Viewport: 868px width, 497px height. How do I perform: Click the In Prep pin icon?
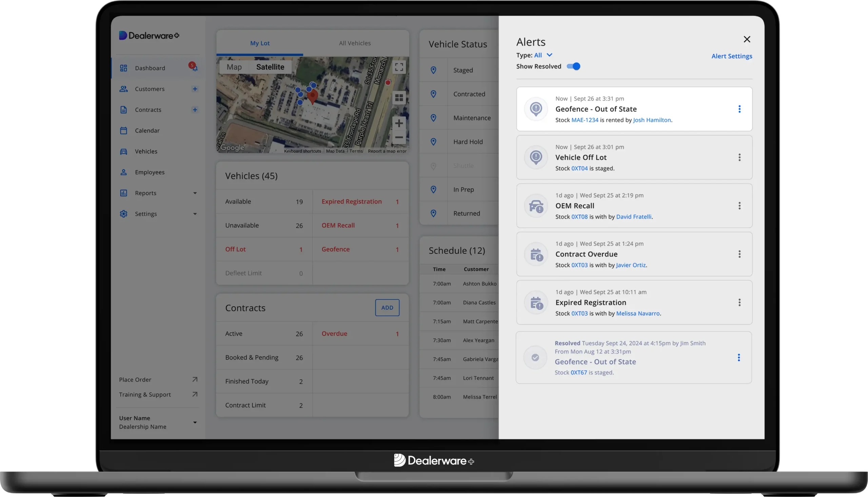tap(433, 189)
